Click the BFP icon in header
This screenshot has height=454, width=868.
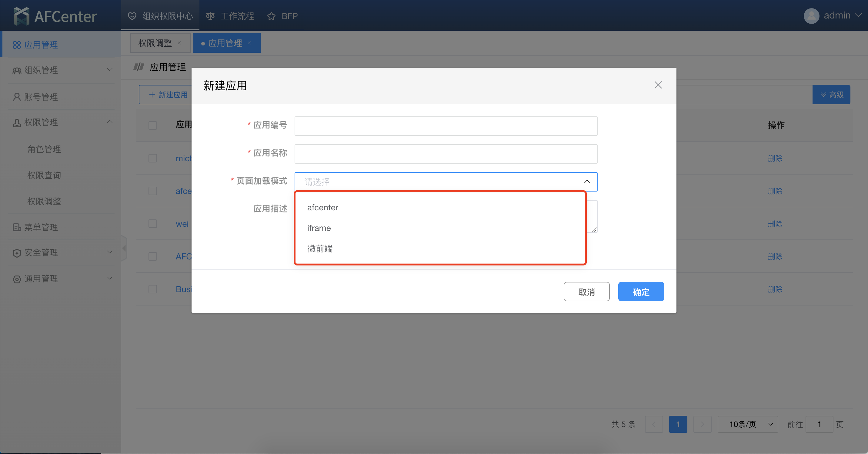click(272, 16)
